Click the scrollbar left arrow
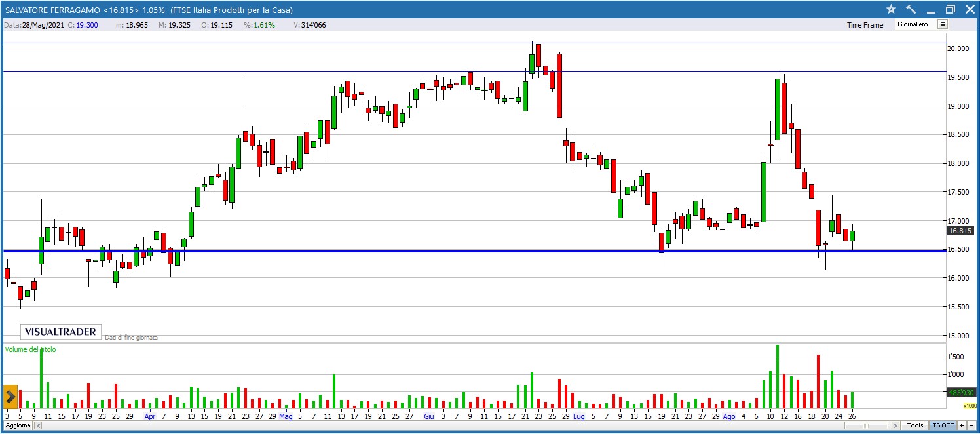This screenshot has width=980, height=434. (38, 425)
